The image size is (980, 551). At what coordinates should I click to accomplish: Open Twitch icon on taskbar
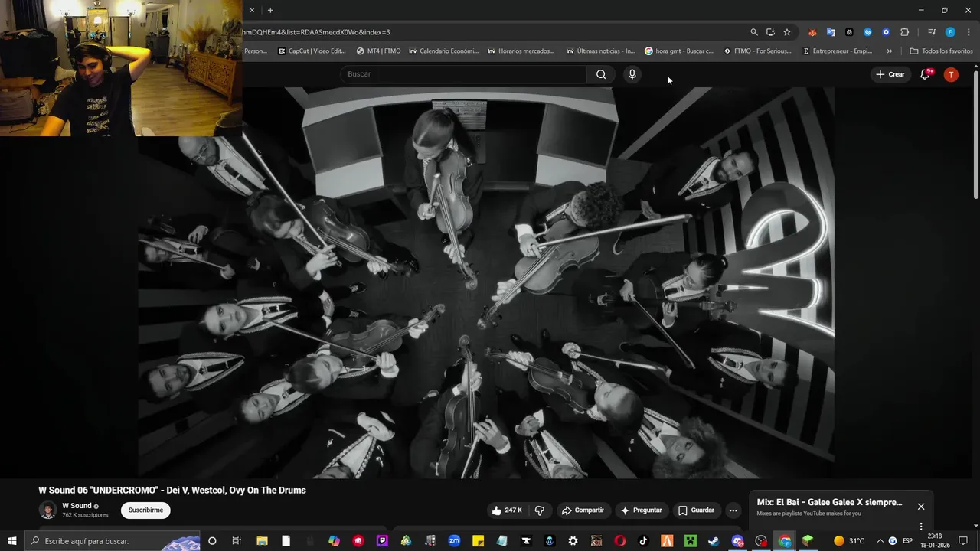click(x=382, y=541)
